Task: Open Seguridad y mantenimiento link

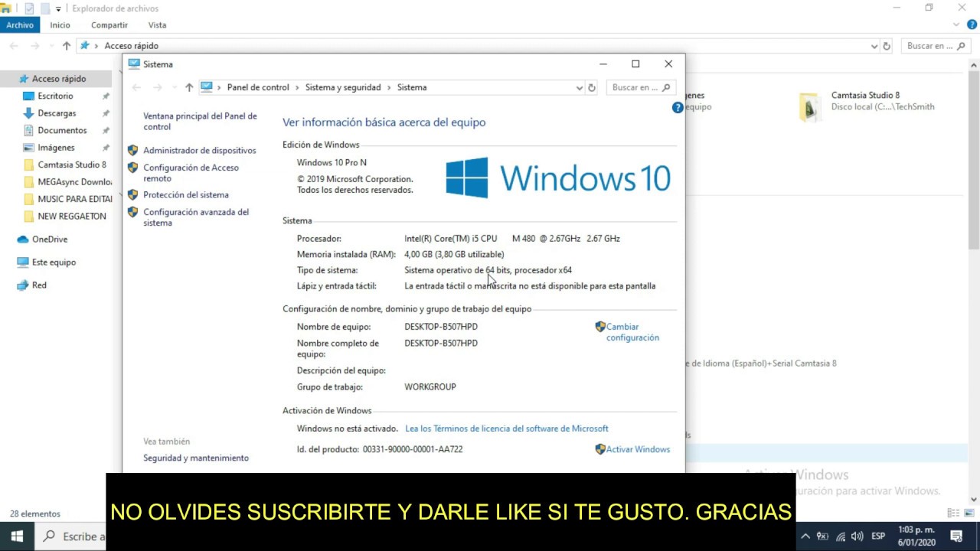Action: pos(196,458)
